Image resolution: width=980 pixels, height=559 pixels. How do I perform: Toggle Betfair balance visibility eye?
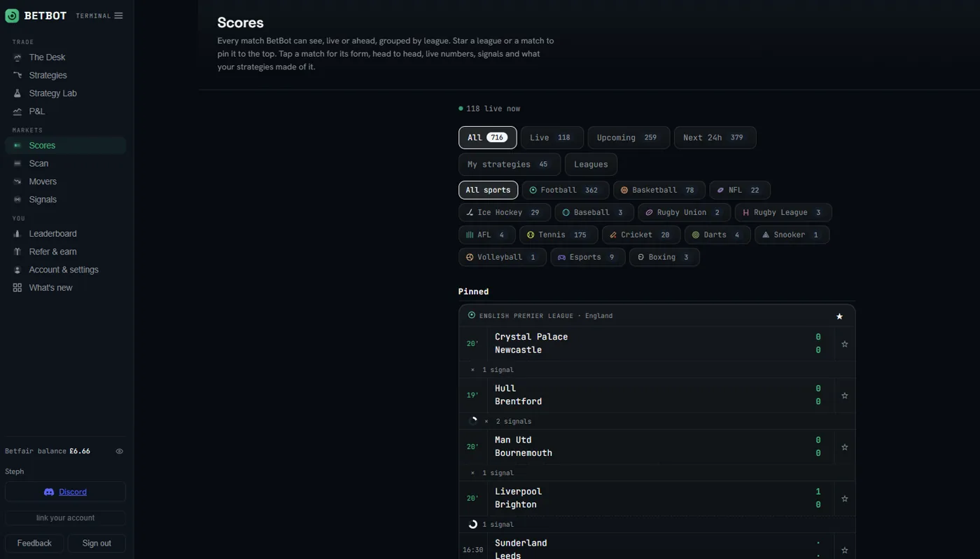click(120, 451)
